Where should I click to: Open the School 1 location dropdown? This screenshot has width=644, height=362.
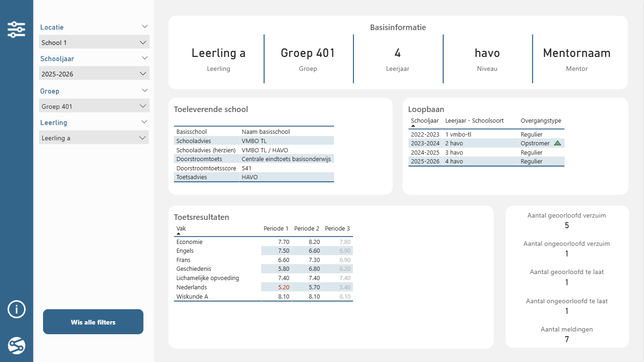point(94,42)
